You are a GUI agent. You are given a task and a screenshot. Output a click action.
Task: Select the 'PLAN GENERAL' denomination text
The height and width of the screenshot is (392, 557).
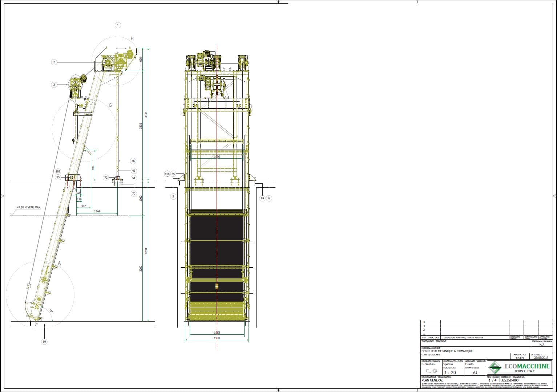(x=432, y=380)
